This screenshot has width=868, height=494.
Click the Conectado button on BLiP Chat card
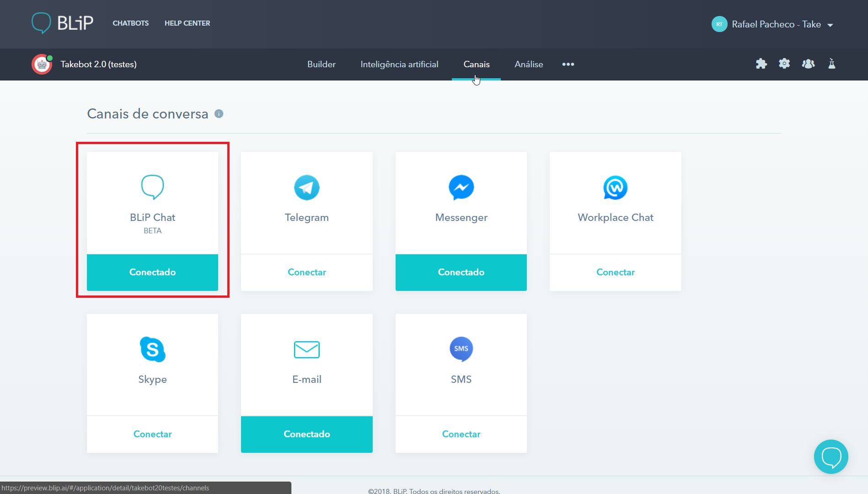click(152, 272)
